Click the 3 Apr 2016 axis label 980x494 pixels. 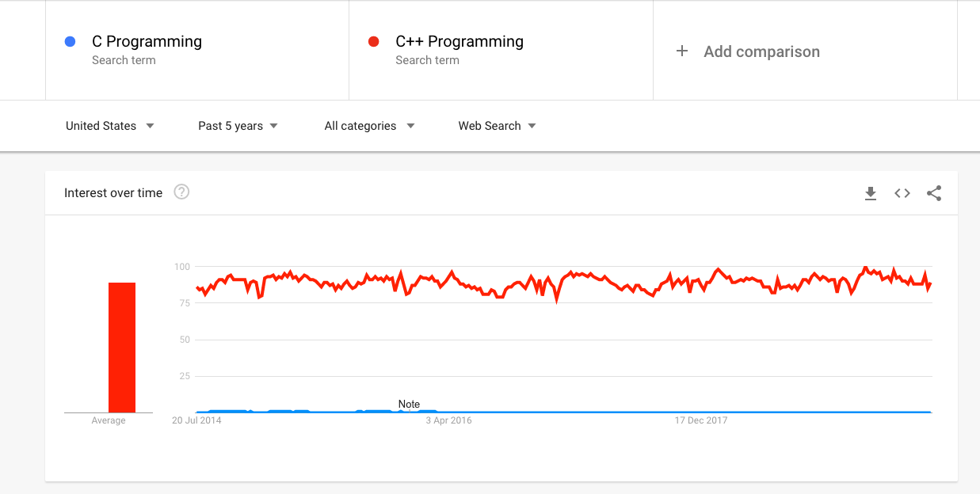(448, 420)
